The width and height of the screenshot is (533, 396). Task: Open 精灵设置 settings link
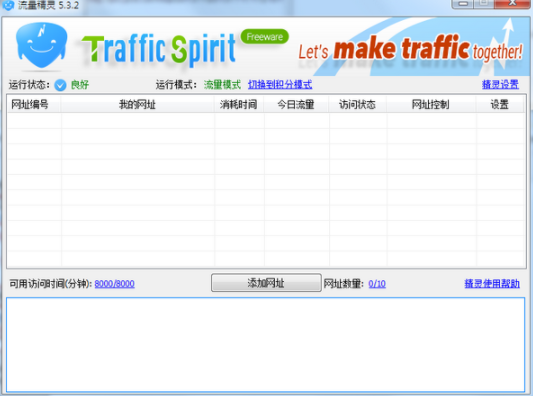point(500,85)
